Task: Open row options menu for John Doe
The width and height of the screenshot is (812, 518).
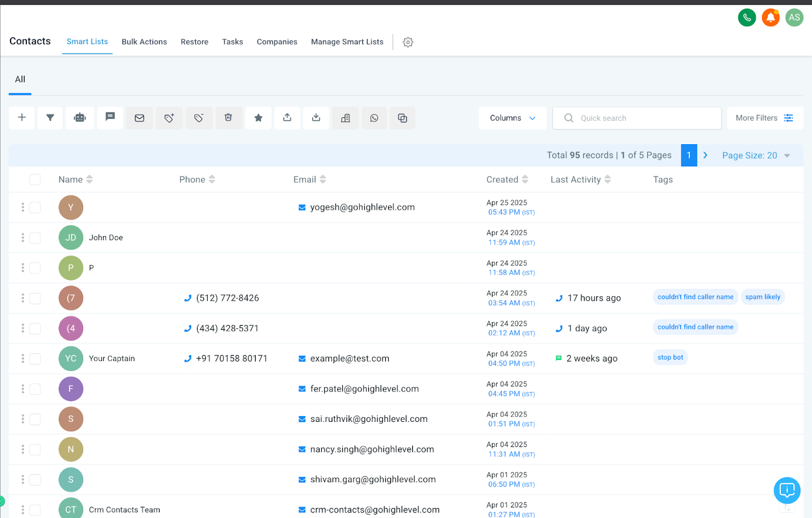Action: point(23,238)
